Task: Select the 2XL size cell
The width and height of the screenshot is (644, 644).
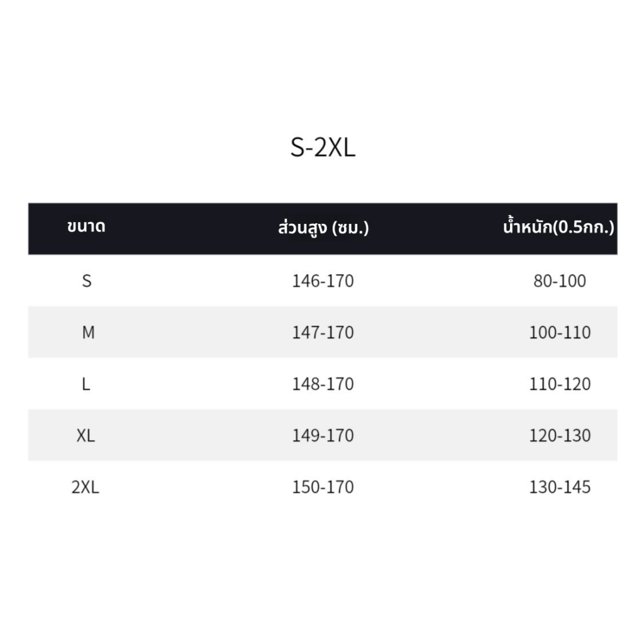Action: (86, 487)
